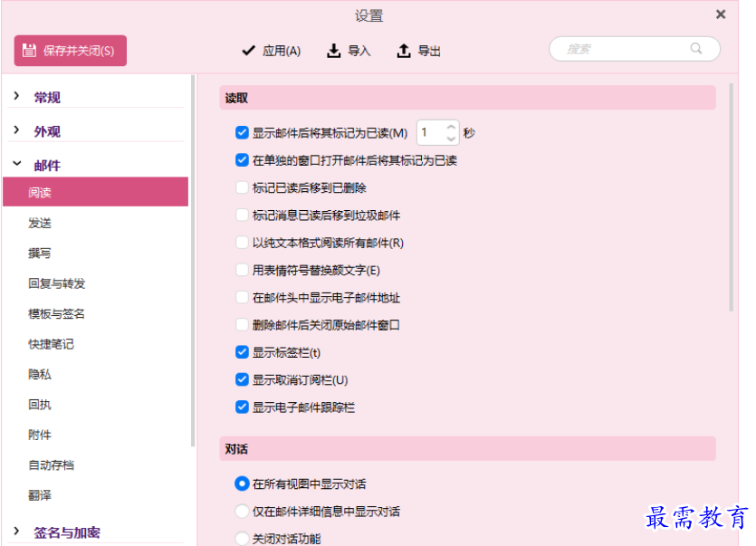Open the 邮件 category
756x546 pixels.
pos(47,166)
